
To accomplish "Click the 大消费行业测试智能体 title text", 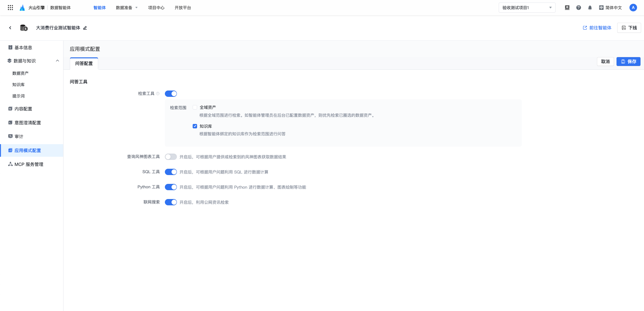I will pyautogui.click(x=58, y=28).
